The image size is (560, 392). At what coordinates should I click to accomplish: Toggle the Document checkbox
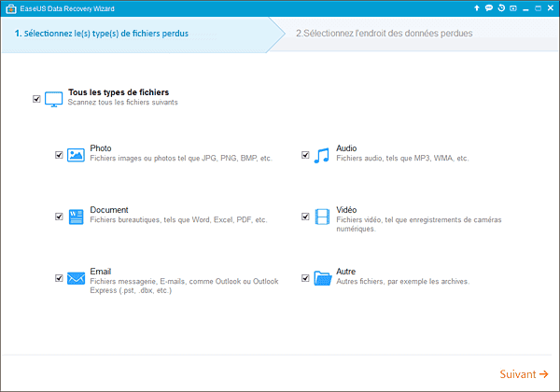[x=59, y=217]
